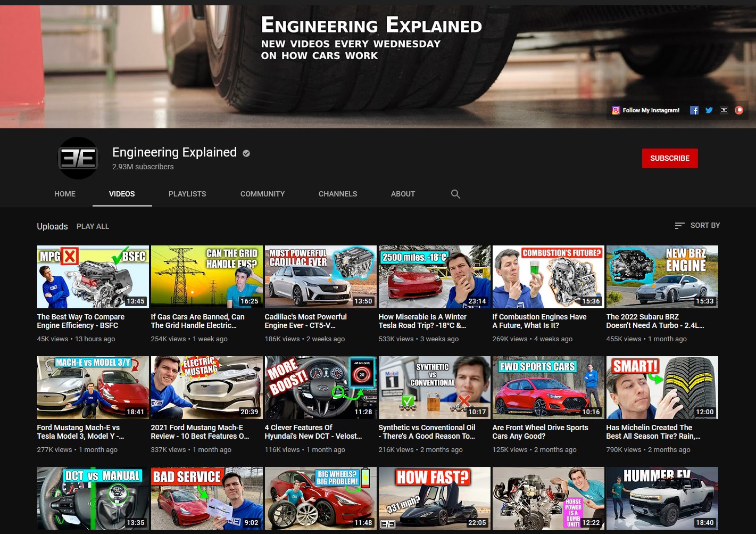The image size is (756, 534).
Task: Click the verified badge next to channel name
Action: pyautogui.click(x=246, y=153)
